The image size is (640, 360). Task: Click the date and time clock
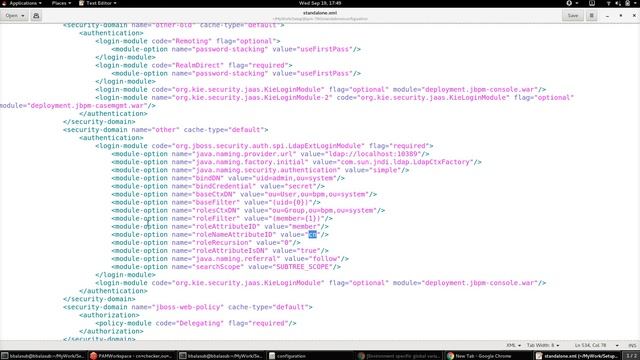point(320,3)
